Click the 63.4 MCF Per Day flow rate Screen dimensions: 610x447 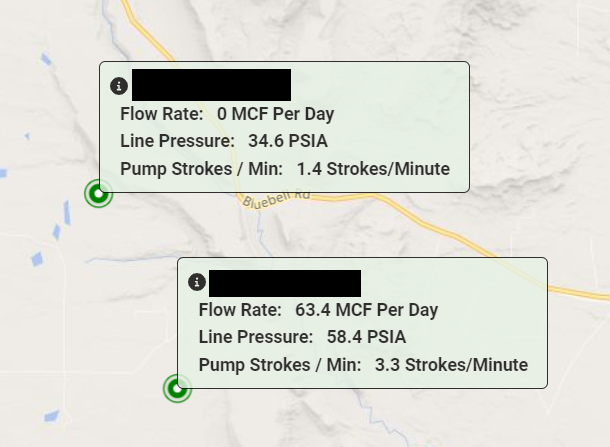pyautogui.click(x=366, y=310)
